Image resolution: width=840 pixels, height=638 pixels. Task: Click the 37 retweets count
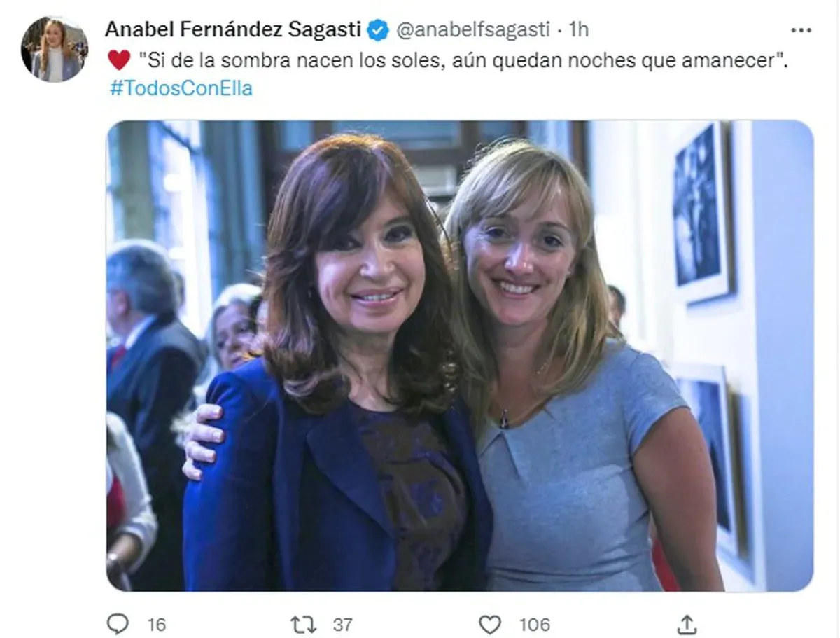pyautogui.click(x=343, y=624)
